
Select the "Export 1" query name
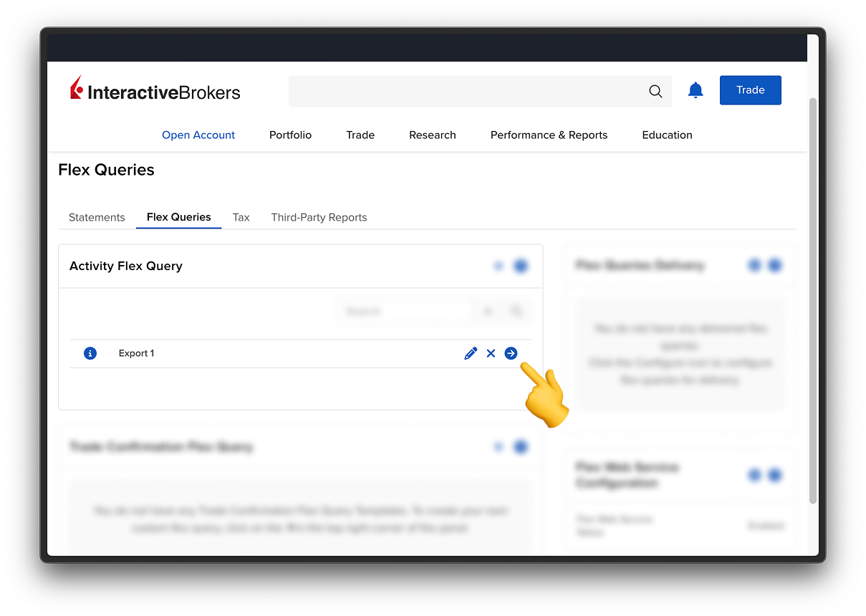pyautogui.click(x=136, y=353)
